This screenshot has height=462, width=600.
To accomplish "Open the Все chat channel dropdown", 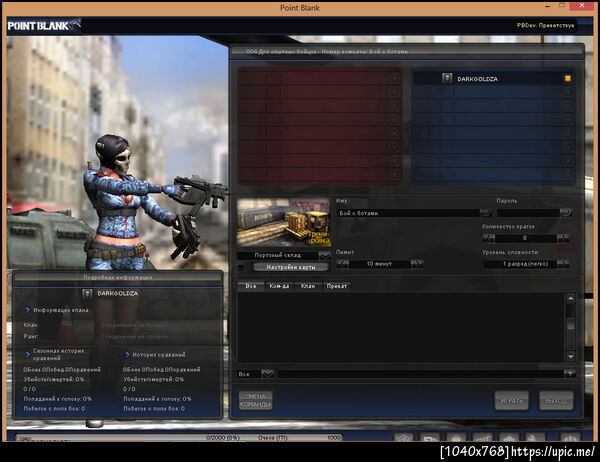I will (267, 374).
